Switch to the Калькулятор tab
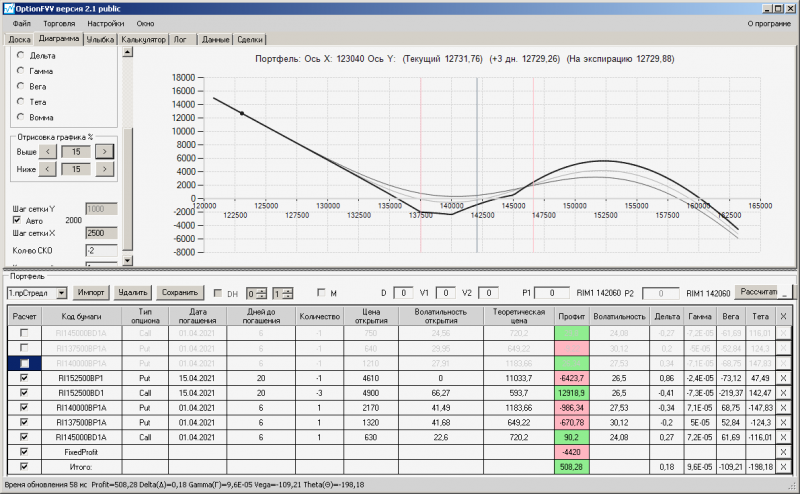 (143, 39)
